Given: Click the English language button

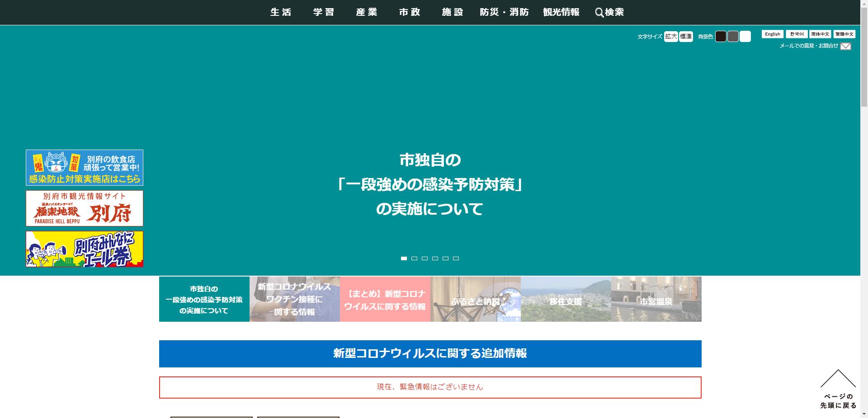Looking at the screenshot, I should (772, 34).
